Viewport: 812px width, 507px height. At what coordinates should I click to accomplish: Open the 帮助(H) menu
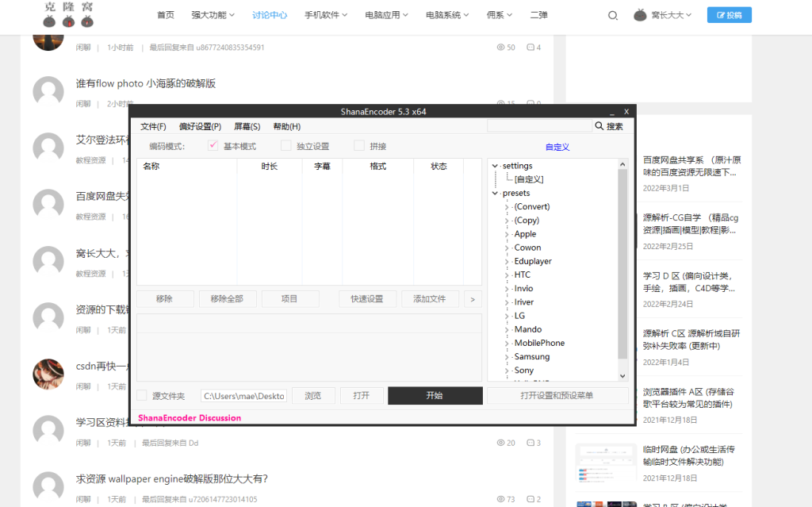(287, 126)
